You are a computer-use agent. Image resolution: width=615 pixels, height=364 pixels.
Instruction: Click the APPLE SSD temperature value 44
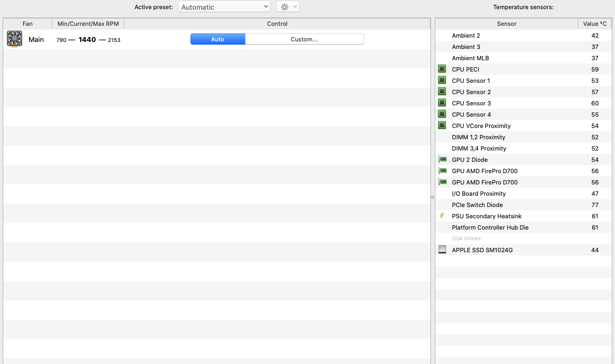tap(595, 250)
